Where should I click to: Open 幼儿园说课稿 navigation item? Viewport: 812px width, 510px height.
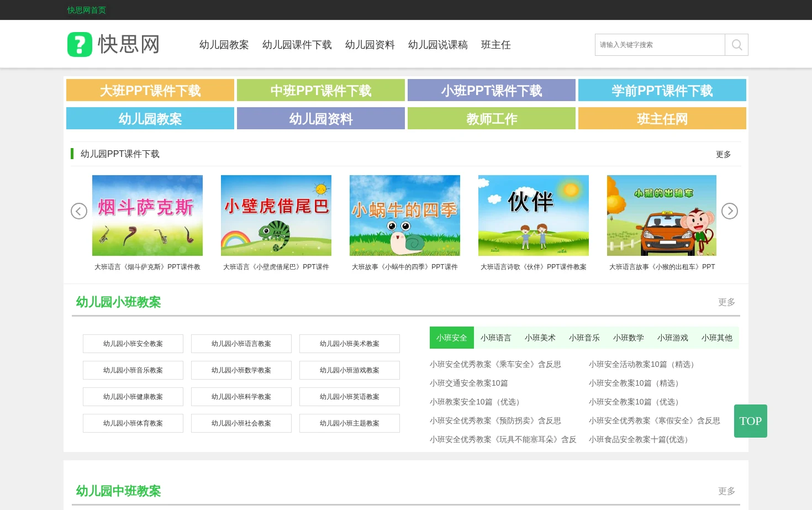pos(438,45)
